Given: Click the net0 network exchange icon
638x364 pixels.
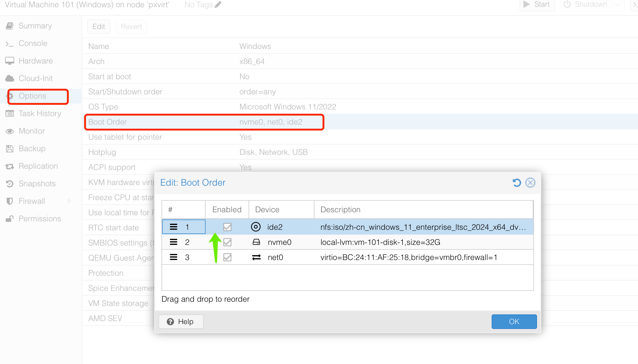Looking at the screenshot, I should (x=256, y=257).
